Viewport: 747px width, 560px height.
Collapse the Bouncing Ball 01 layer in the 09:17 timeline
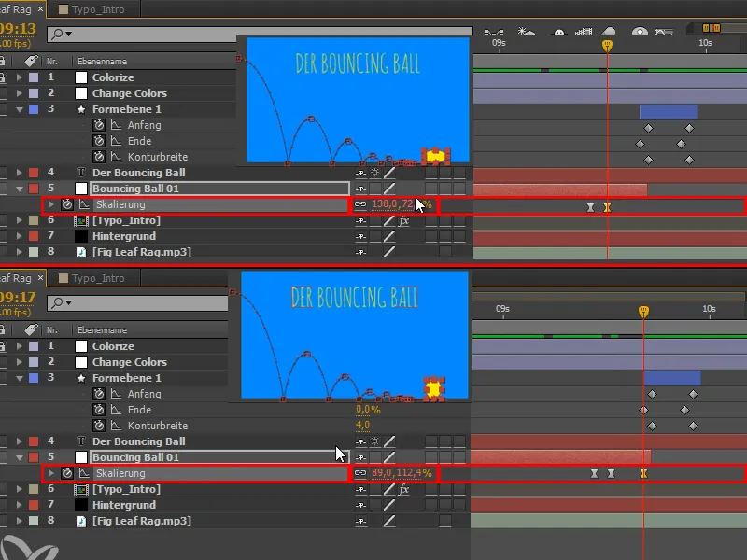19,457
